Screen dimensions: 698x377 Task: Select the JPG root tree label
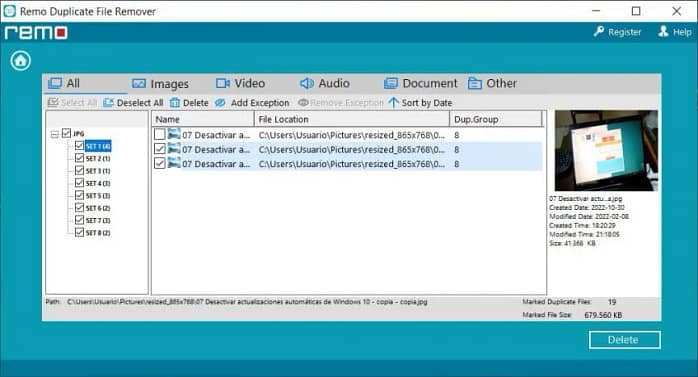pyautogui.click(x=79, y=134)
